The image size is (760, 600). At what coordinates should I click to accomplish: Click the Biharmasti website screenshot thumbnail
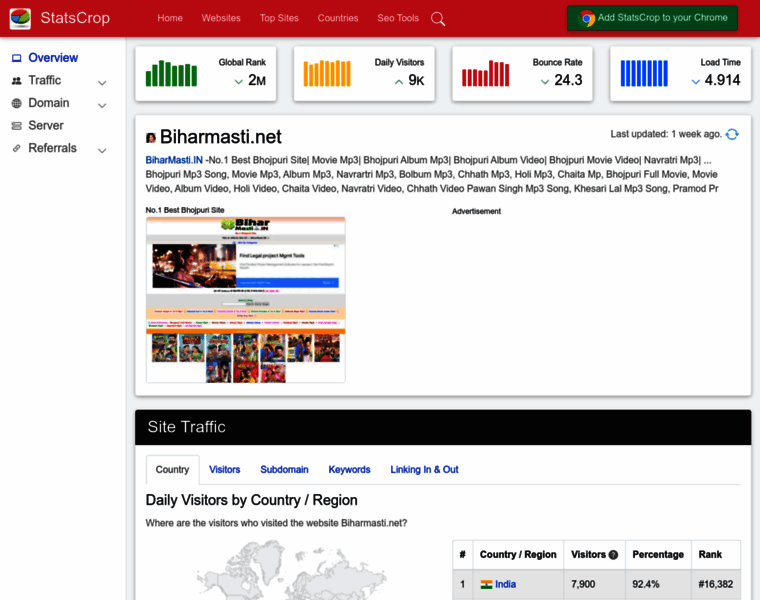tap(246, 300)
